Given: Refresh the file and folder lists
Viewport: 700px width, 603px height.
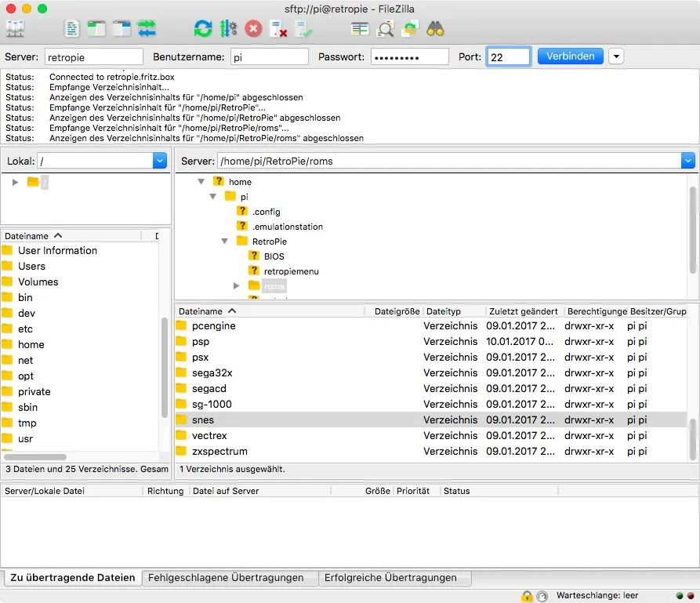Looking at the screenshot, I should click(203, 28).
